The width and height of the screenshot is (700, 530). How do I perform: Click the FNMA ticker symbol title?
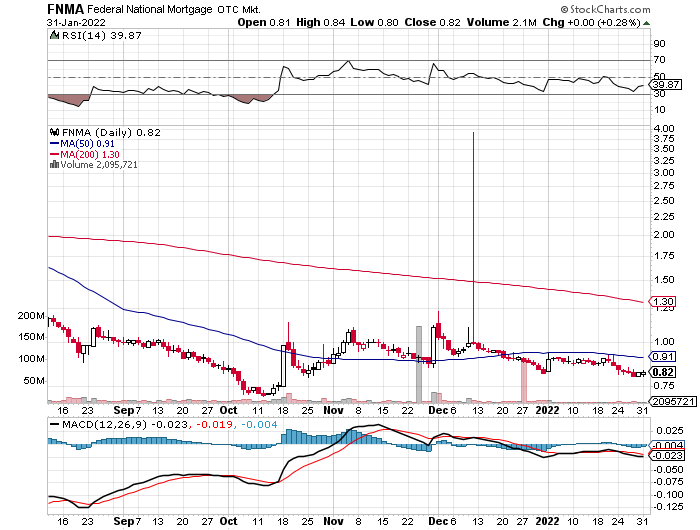[65, 9]
